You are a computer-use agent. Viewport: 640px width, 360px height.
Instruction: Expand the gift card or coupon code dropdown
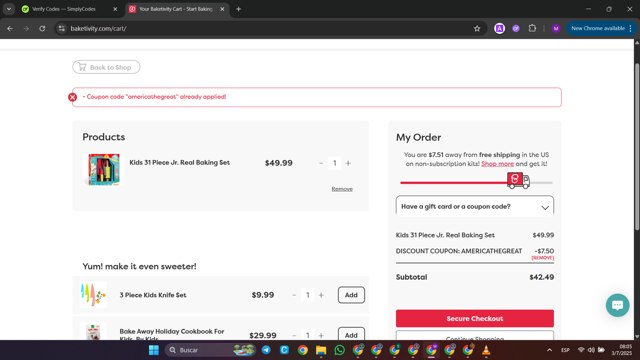pos(475,206)
